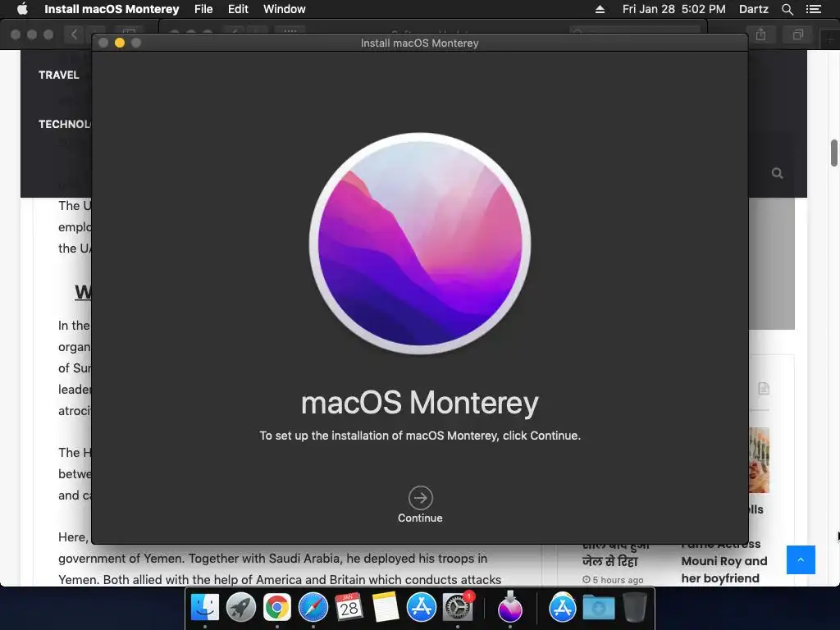Click the Hindi headline above 5 hours ago
The width and height of the screenshot is (840, 630).
coord(615,554)
